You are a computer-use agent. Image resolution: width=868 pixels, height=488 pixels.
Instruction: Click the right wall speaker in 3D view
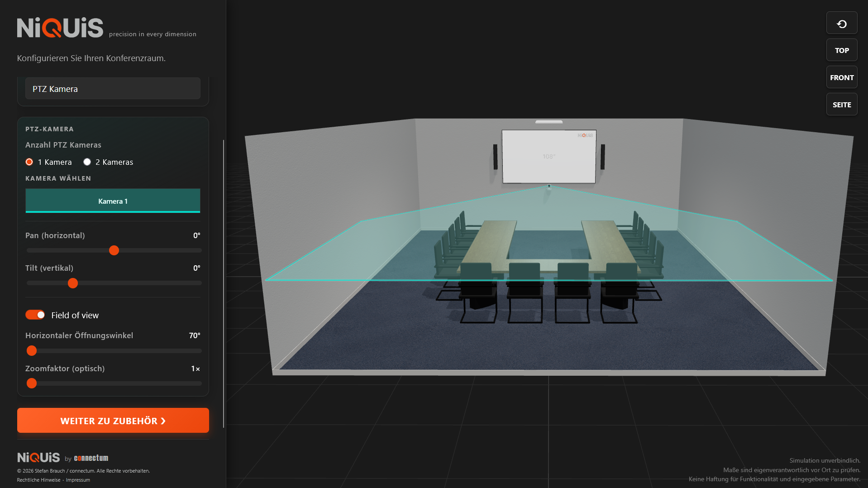pos(603,157)
